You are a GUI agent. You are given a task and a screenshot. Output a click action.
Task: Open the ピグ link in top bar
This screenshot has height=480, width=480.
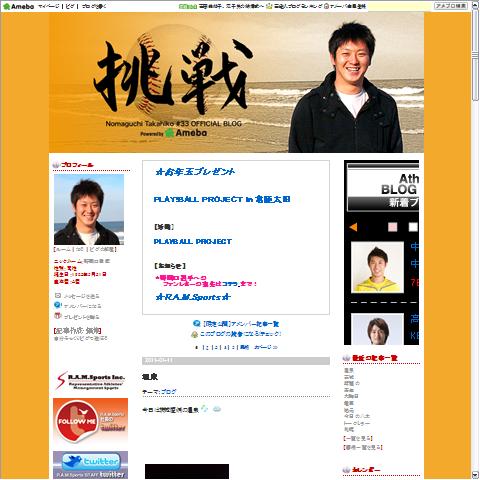coord(70,6)
